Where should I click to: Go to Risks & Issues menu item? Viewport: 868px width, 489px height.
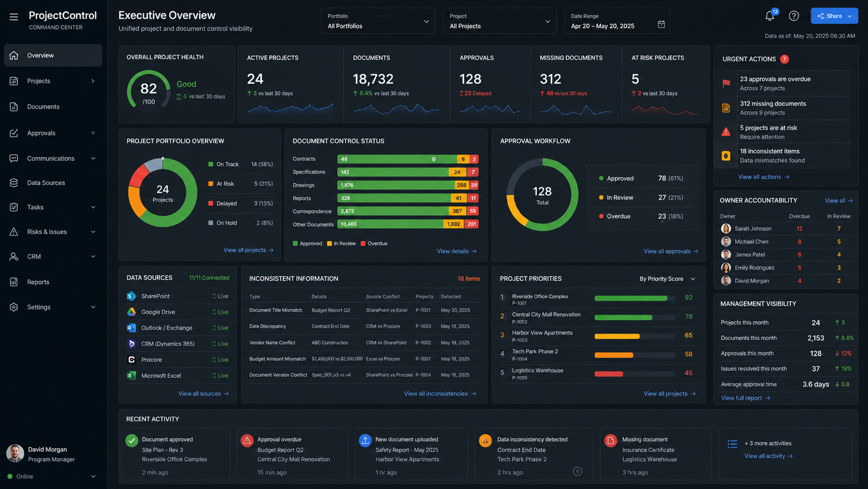(x=52, y=232)
